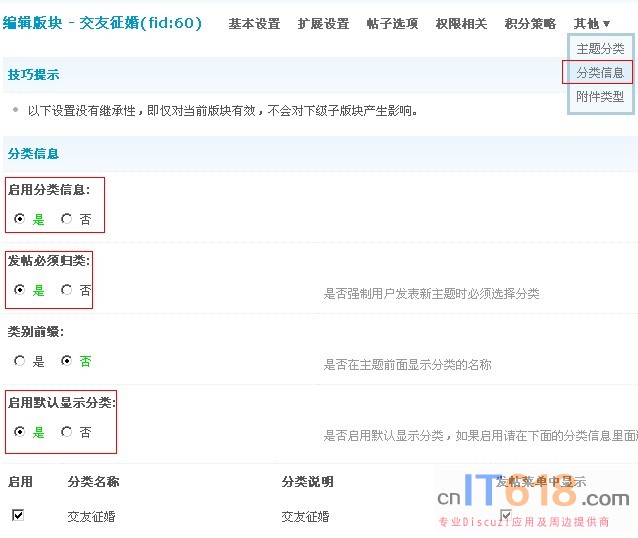638x538 pixels.
Task: Select 否 for 启用默认显示分类
Action: point(67,432)
